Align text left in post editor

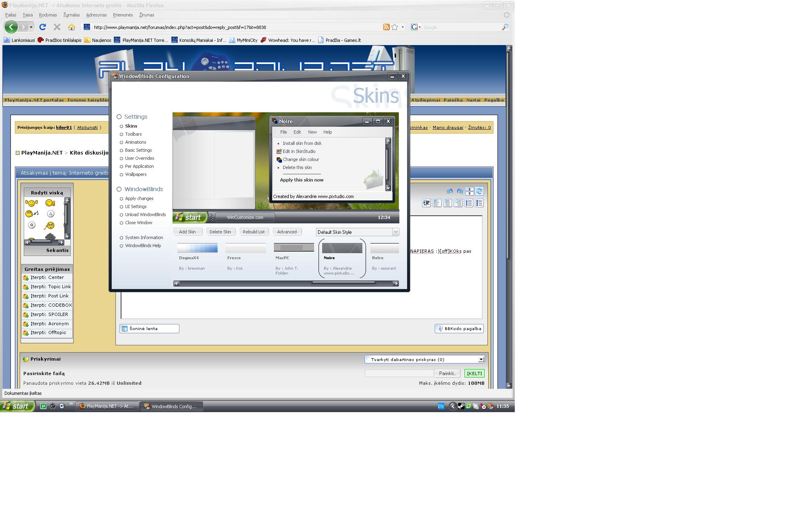437,203
